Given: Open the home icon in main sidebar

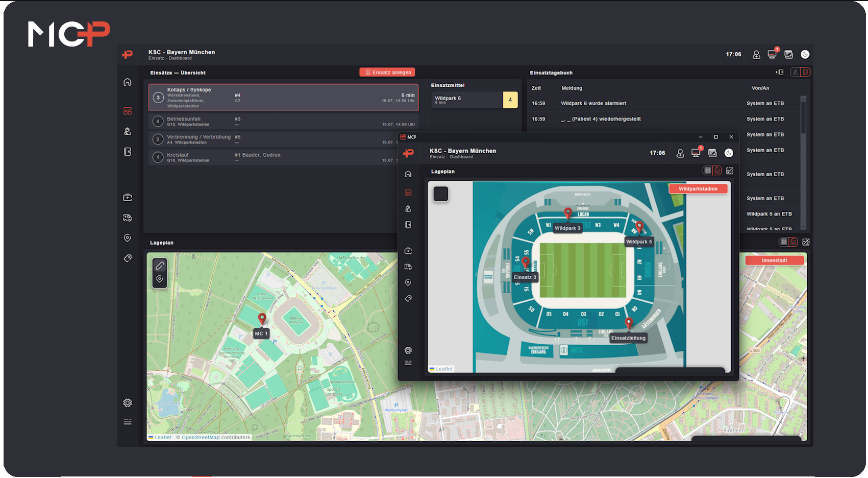Looking at the screenshot, I should (128, 82).
